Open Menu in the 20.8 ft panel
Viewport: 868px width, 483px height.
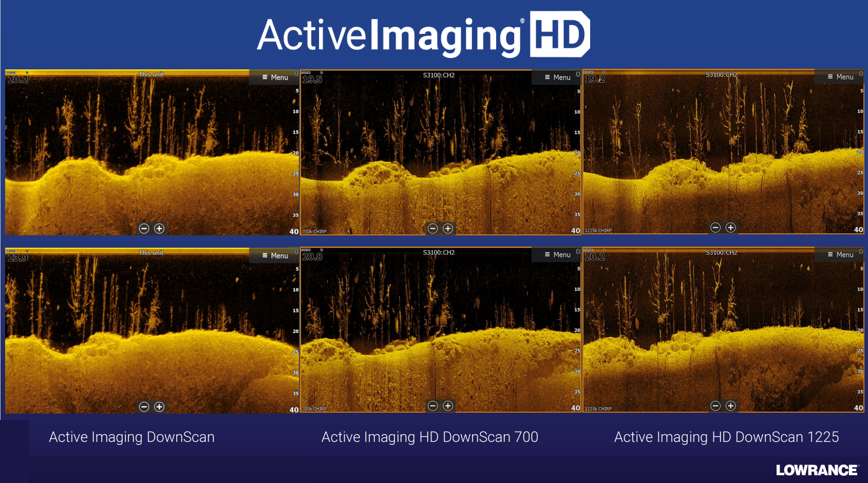pyautogui.click(x=557, y=254)
